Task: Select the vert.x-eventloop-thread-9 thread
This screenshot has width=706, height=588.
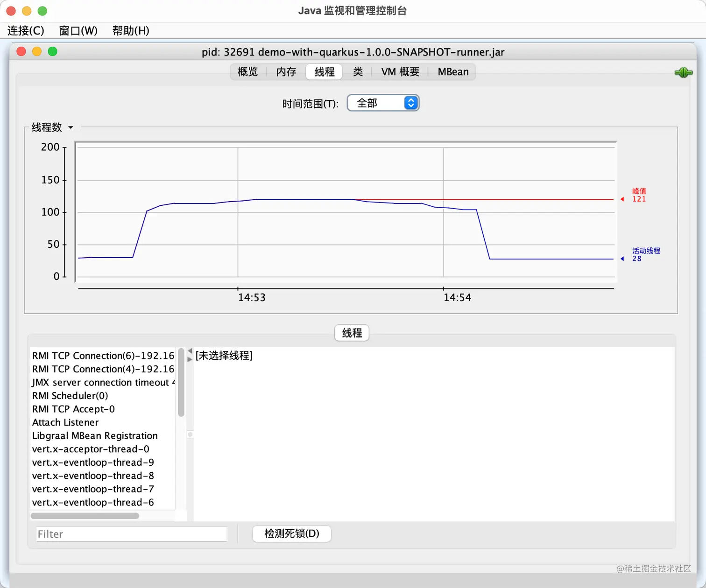Action: [x=103, y=462]
